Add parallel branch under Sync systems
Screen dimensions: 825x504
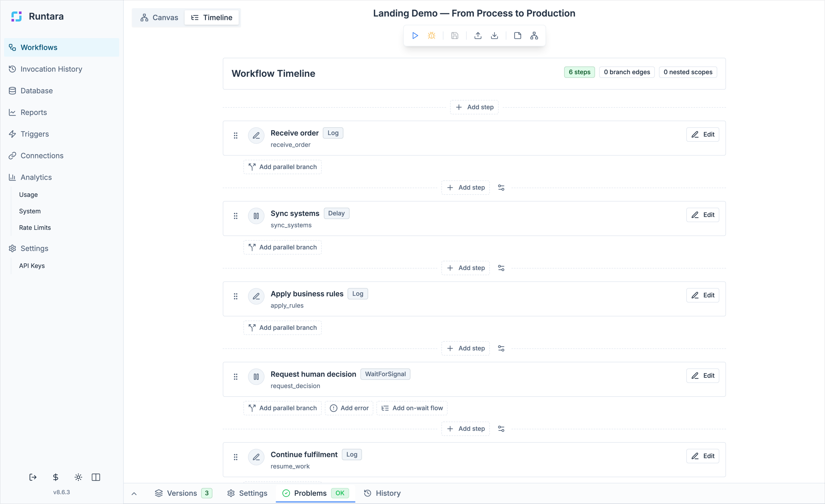(283, 247)
